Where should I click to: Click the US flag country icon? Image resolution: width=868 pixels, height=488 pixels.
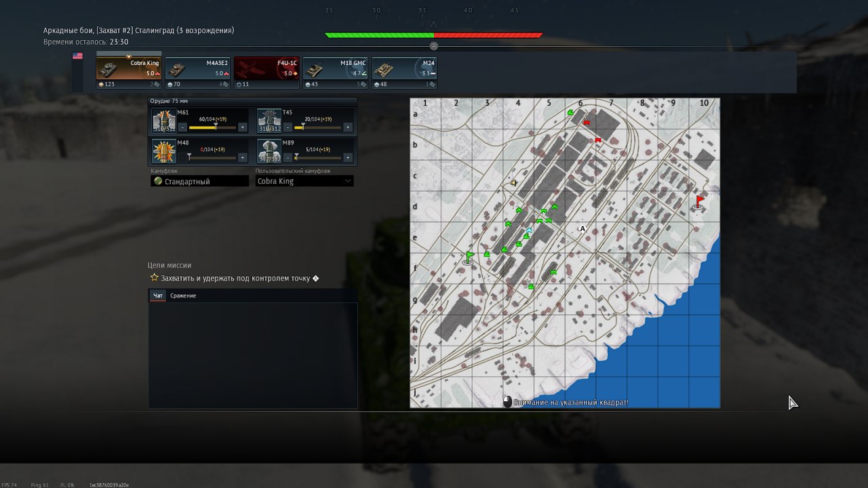77,56
